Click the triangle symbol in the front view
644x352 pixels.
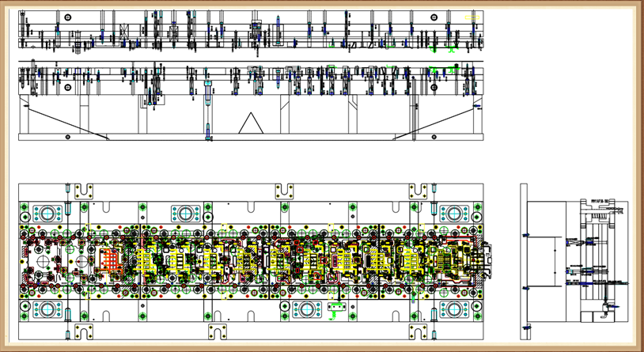point(251,123)
